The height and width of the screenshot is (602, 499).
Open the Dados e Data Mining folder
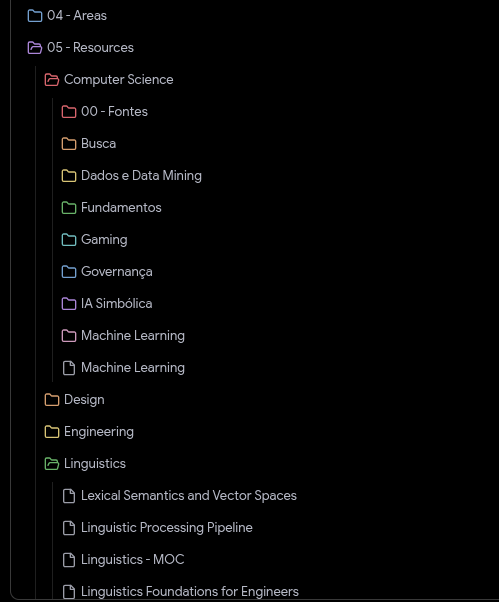(131, 175)
